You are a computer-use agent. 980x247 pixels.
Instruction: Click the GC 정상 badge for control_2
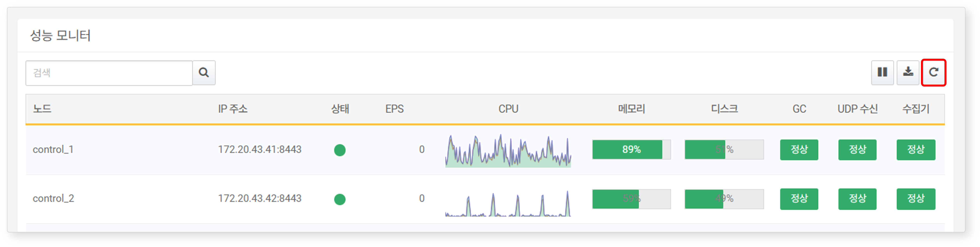pyautogui.click(x=799, y=199)
